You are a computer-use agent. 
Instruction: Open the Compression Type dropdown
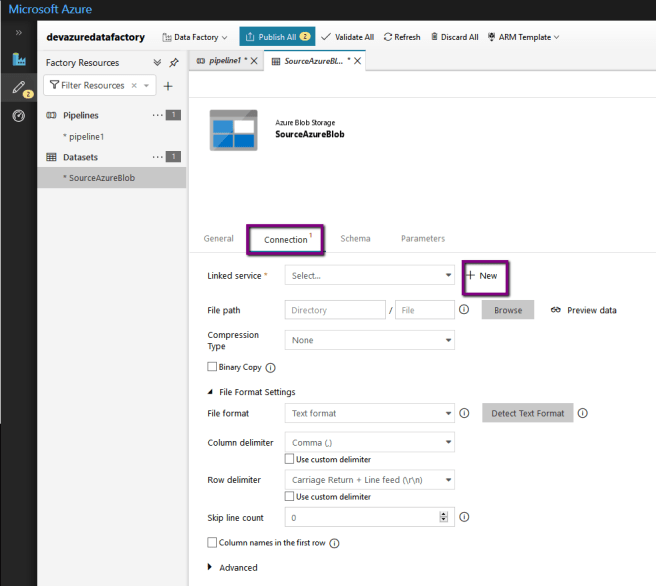(x=369, y=340)
